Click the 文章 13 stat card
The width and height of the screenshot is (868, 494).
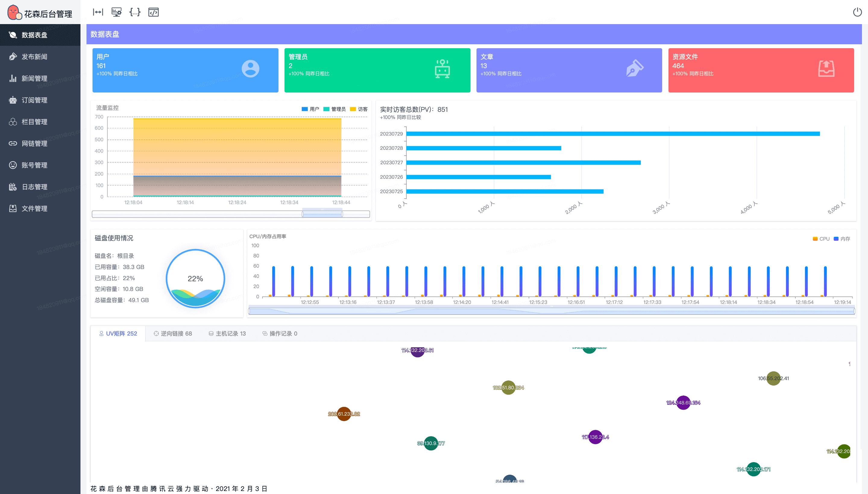point(569,70)
